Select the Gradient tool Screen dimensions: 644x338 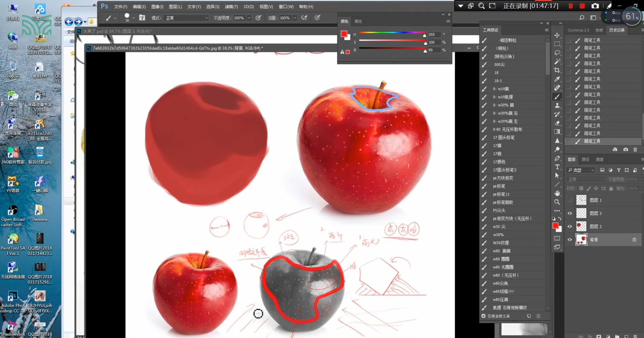click(557, 132)
